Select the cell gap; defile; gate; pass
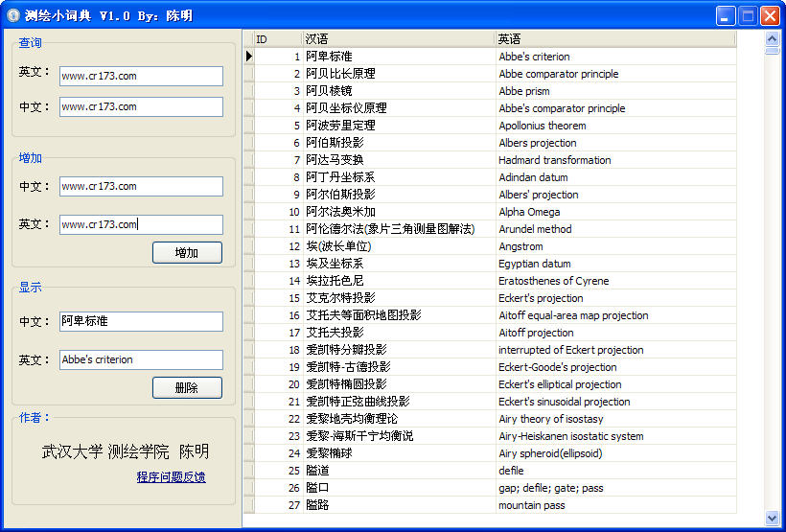 tap(616, 488)
